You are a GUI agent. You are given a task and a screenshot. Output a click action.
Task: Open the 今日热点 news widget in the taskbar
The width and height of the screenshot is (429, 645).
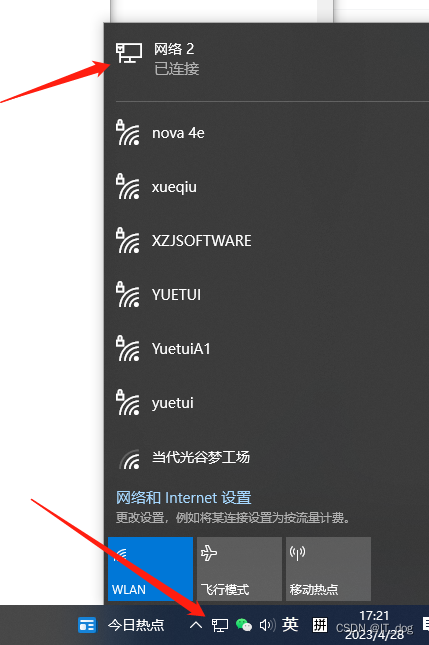pos(121,625)
